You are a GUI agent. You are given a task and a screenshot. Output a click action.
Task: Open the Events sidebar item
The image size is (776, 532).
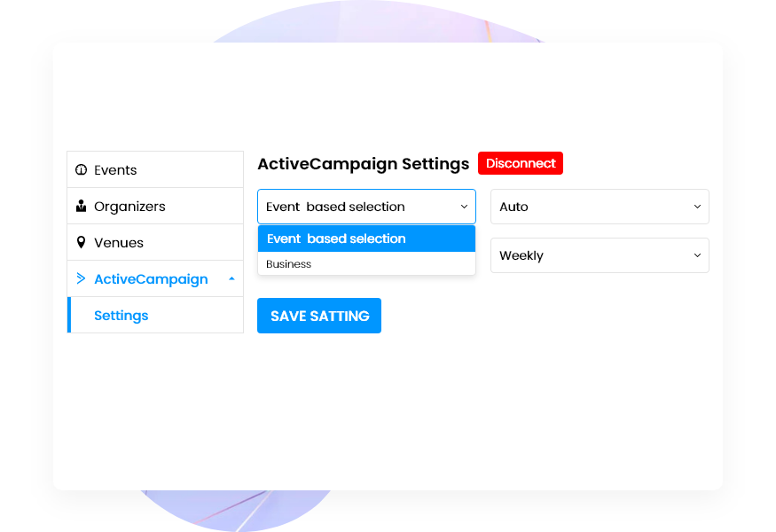point(155,169)
